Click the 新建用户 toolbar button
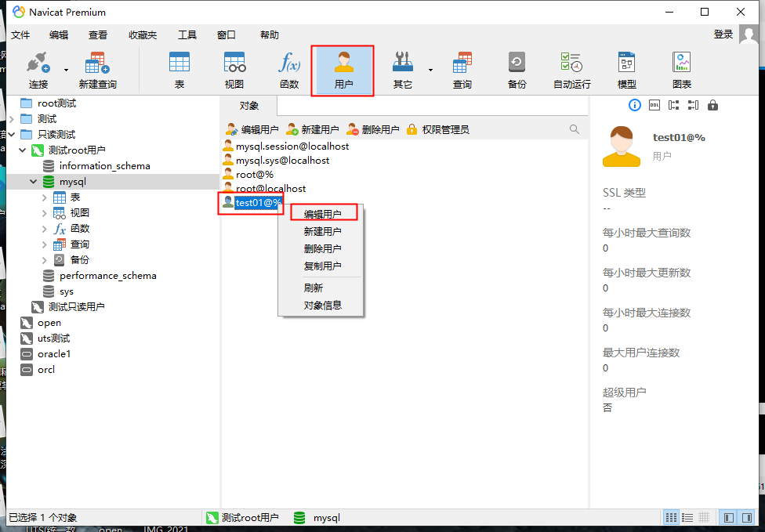Image resolution: width=765 pixels, height=532 pixels. (312, 130)
